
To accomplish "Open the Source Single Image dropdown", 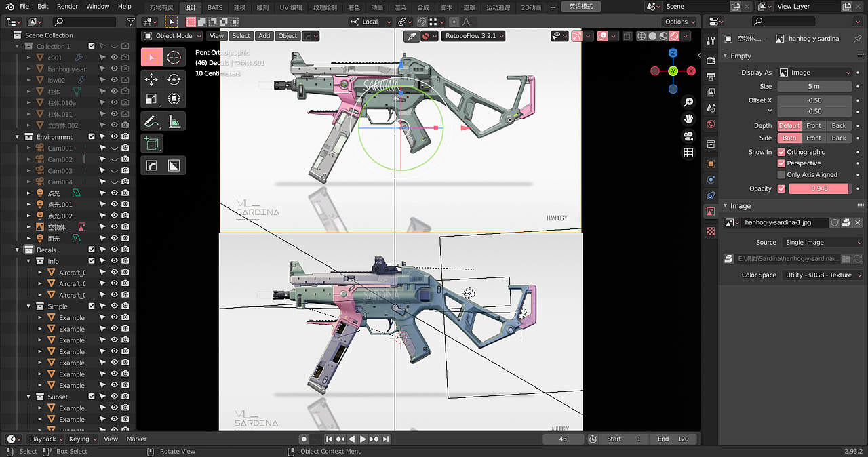I will (823, 242).
